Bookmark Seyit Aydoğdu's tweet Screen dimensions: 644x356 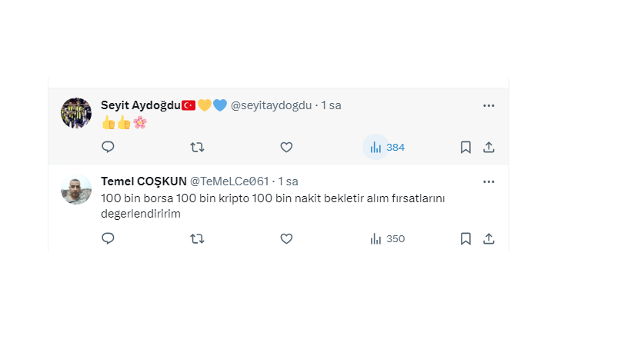[x=465, y=147]
